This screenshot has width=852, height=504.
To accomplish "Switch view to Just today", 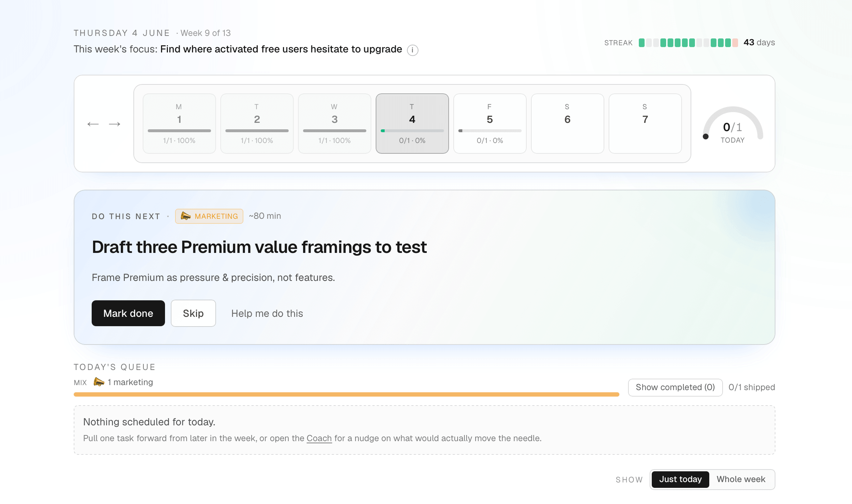I will coord(681,479).
